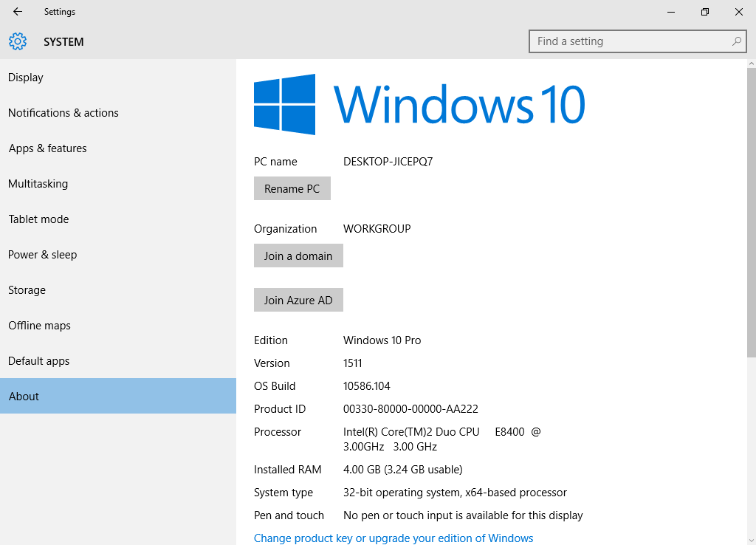
Task: Open Change product key or upgrade link
Action: (x=394, y=538)
